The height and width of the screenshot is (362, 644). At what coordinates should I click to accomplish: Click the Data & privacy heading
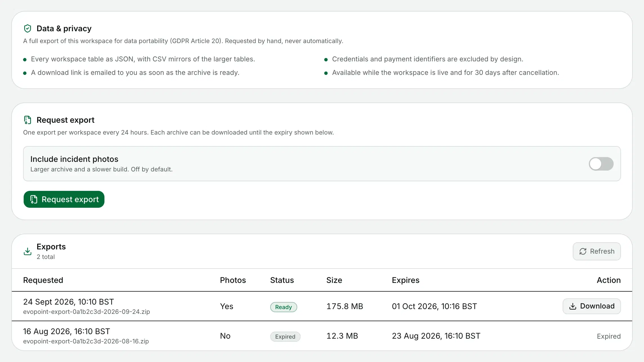tap(64, 28)
